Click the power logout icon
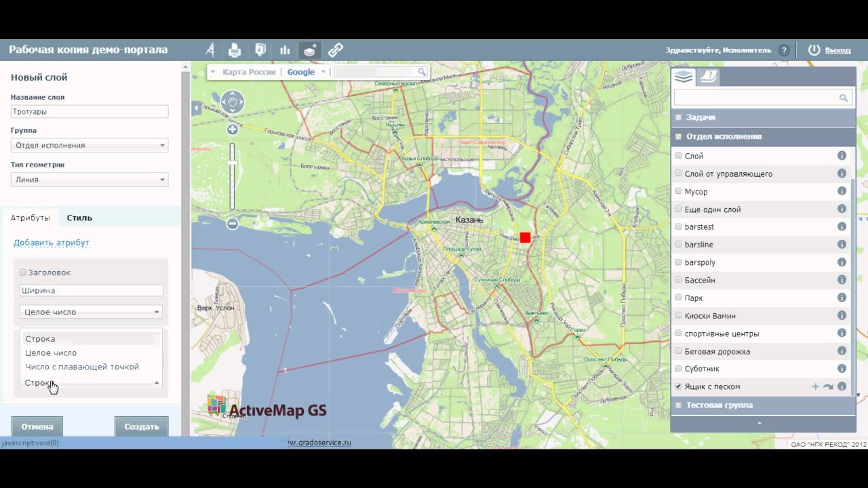 (x=814, y=50)
